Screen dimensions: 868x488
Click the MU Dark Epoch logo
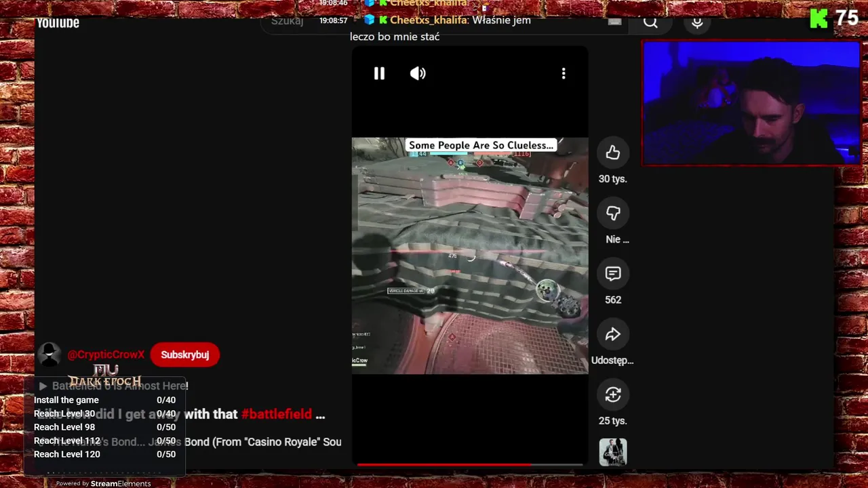[x=104, y=375]
